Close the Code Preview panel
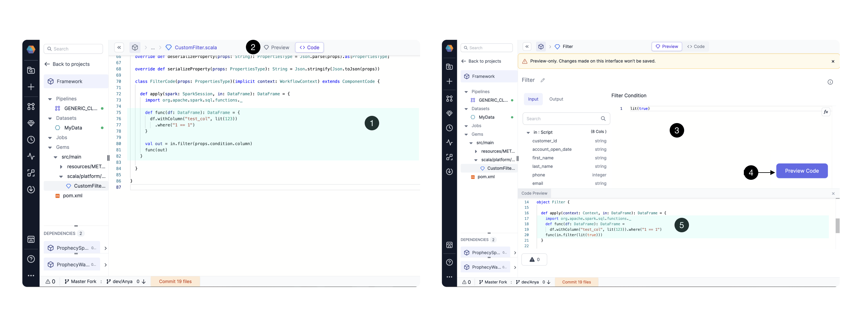 click(833, 193)
